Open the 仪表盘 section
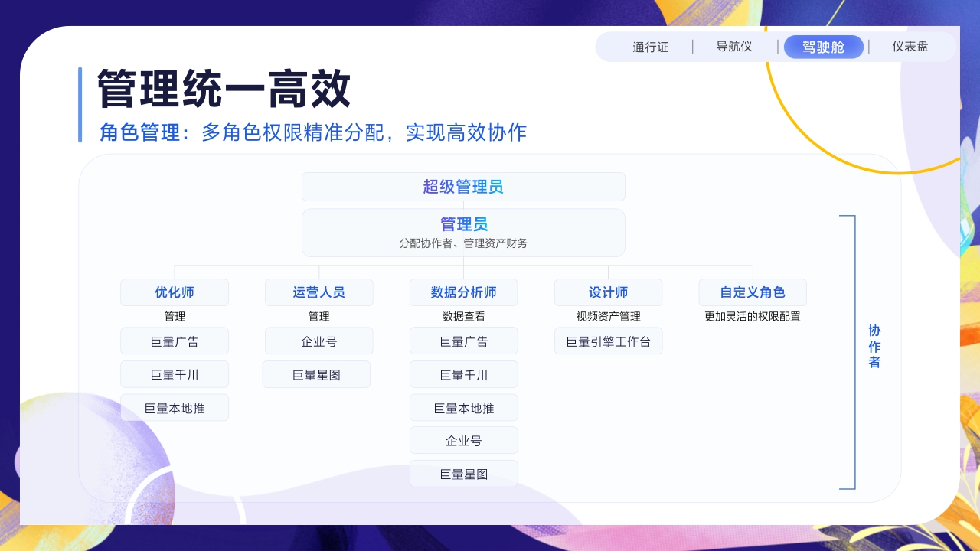 tap(910, 47)
